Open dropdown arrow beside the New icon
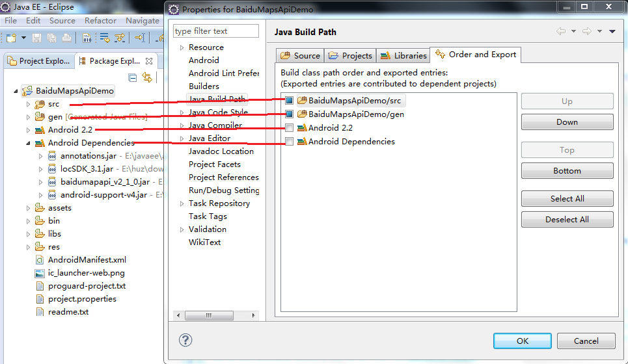The image size is (628, 364). [23, 38]
